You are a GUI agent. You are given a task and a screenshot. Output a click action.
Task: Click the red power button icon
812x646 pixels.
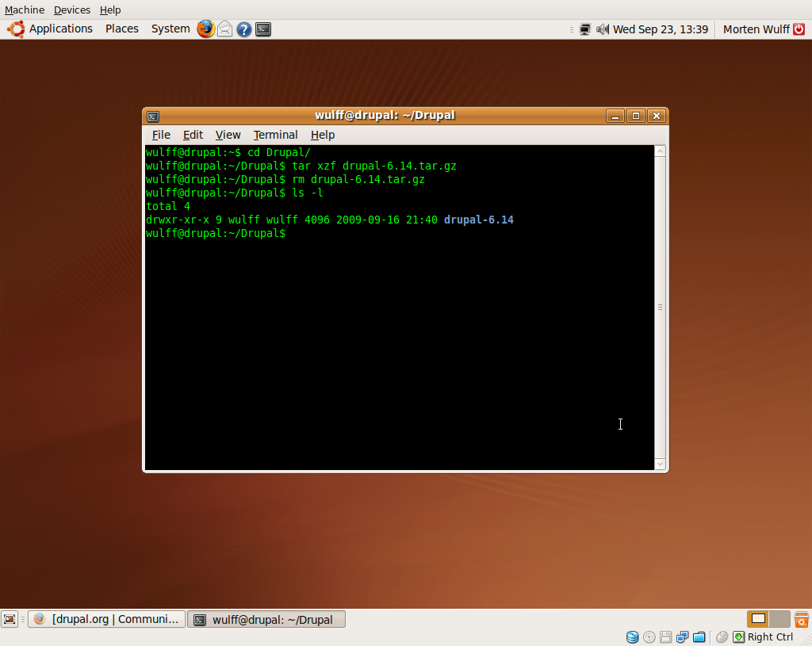799,29
